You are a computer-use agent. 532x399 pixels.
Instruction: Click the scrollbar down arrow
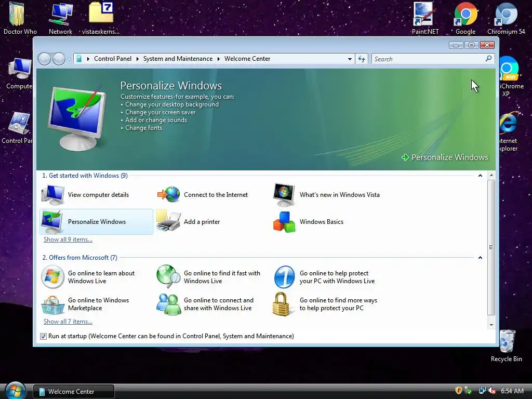(x=491, y=325)
